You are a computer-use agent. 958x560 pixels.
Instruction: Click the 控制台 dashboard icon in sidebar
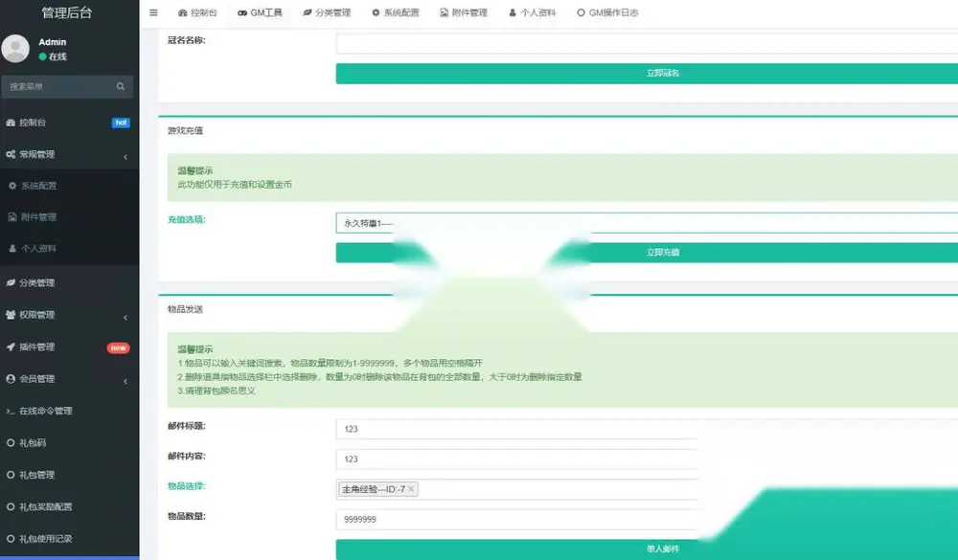11,123
